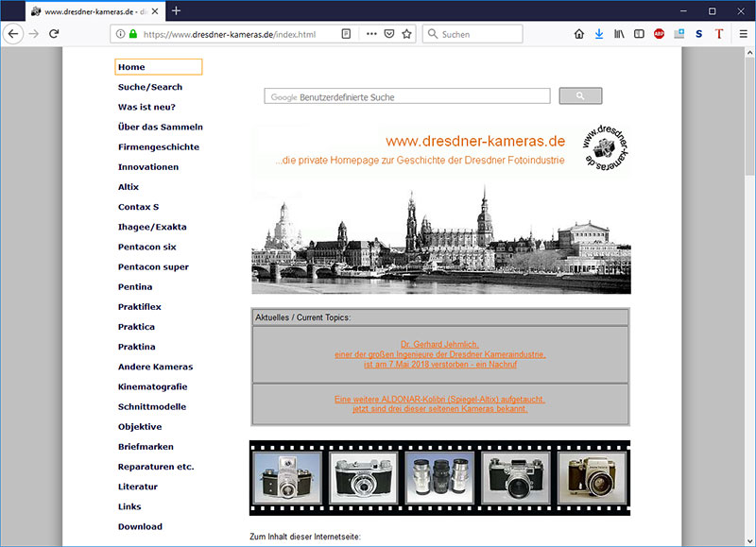The height and width of the screenshot is (547, 756).
Task: Go to the Pentacon super page
Action: [x=153, y=267]
